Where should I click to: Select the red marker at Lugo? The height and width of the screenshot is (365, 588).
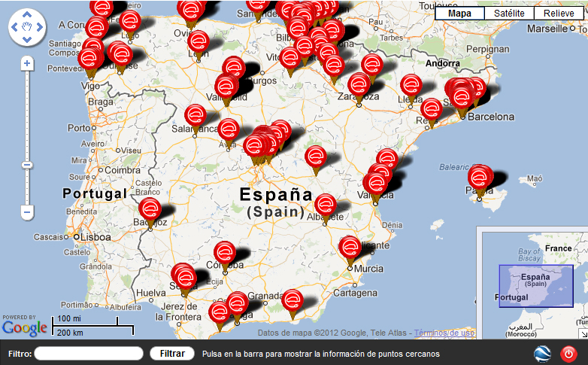[x=130, y=22]
